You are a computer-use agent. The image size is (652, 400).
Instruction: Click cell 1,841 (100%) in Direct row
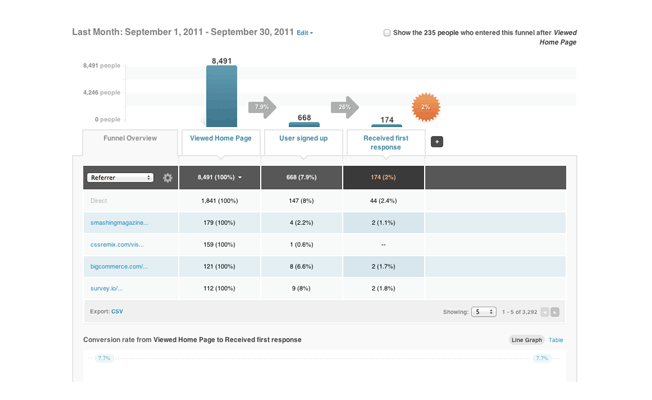pos(220,201)
